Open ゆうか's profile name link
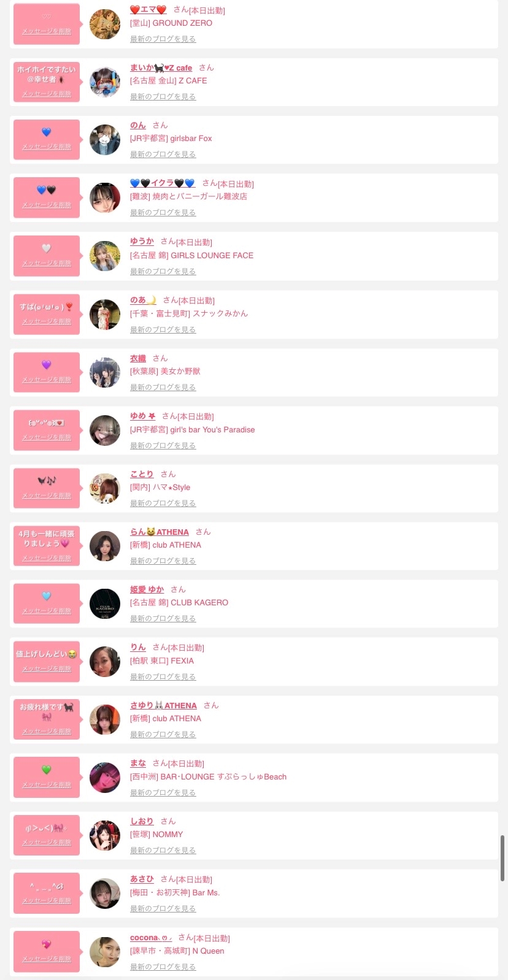 tap(142, 242)
